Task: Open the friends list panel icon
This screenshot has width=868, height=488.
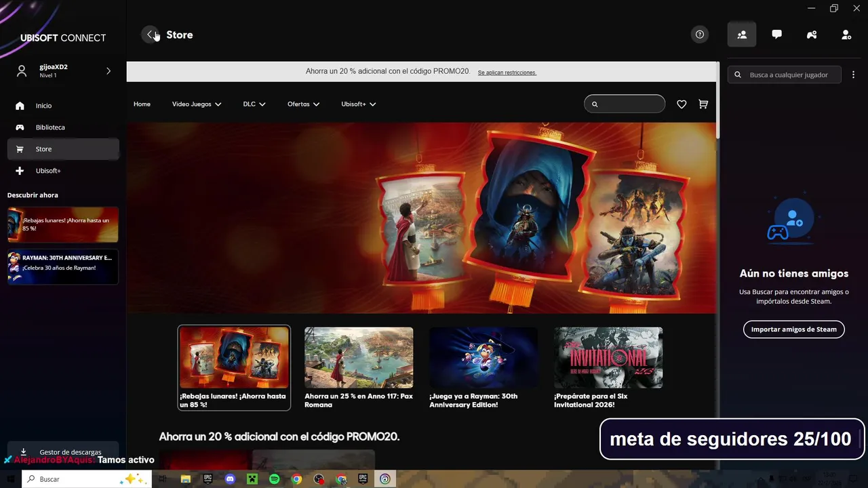Action: 742,35
